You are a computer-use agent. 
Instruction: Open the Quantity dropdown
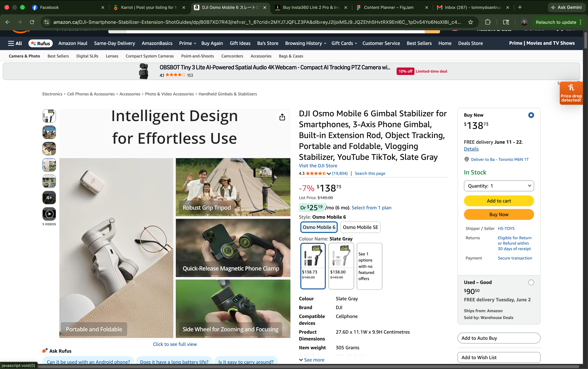(x=499, y=186)
